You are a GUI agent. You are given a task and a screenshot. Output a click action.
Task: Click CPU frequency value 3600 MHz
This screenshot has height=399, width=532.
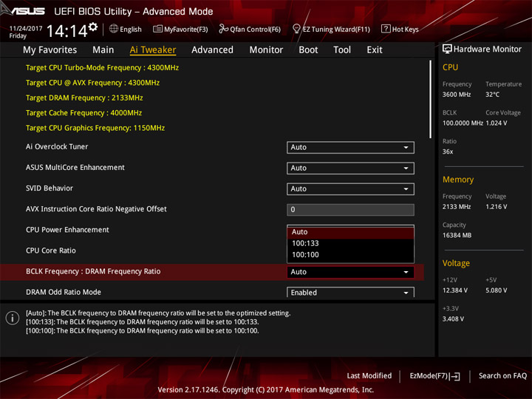click(457, 95)
